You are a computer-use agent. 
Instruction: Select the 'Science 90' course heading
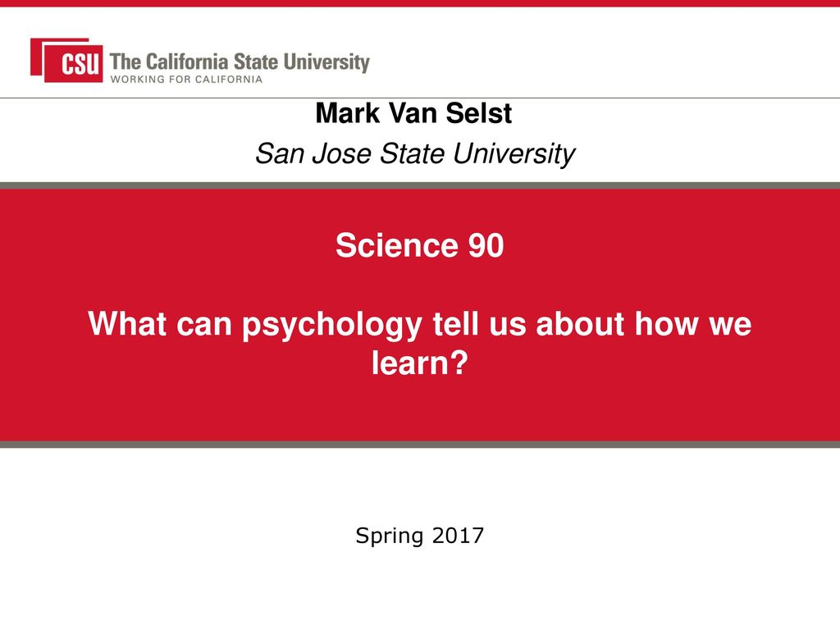[x=419, y=245]
